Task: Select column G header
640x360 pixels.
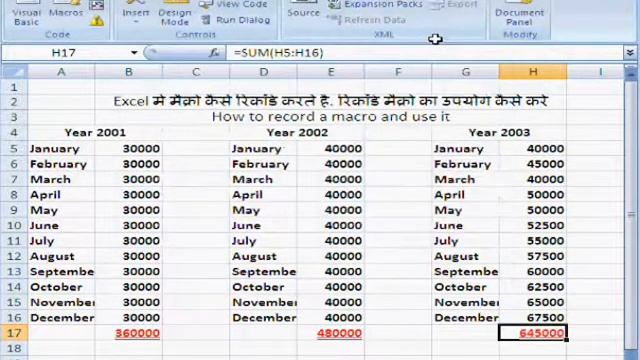Action: tap(465, 72)
